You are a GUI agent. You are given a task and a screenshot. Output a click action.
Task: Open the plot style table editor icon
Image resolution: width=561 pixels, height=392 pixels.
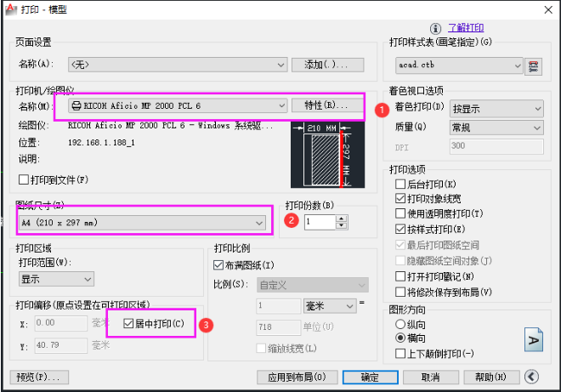(535, 65)
